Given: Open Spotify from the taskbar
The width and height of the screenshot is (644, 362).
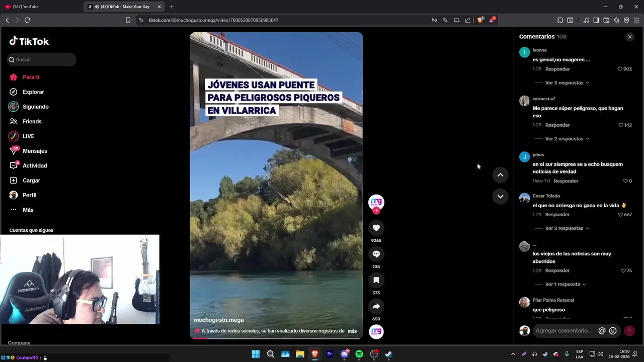Looking at the screenshot, I should [x=359, y=354].
